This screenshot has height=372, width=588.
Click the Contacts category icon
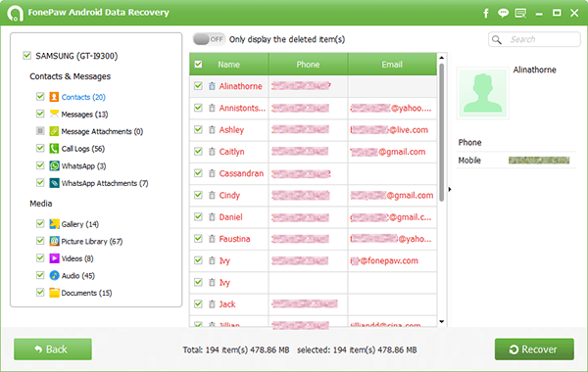coord(54,97)
